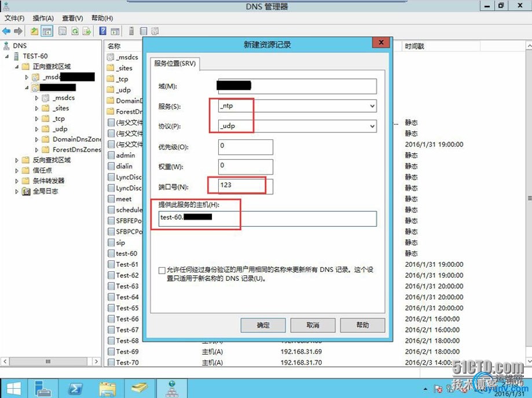532x398 pixels.
Task: Click the yellow stacked icon in taskbar
Action: click(x=140, y=389)
